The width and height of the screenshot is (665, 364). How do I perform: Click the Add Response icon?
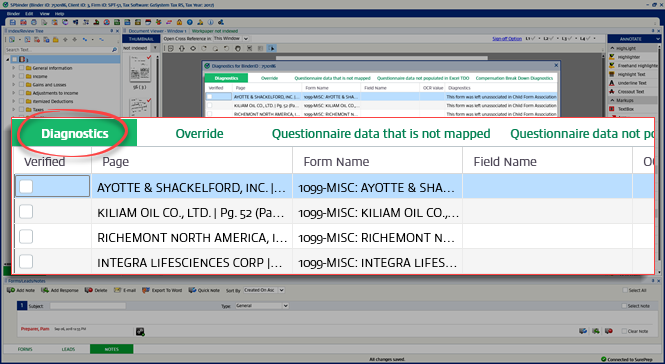click(45, 290)
